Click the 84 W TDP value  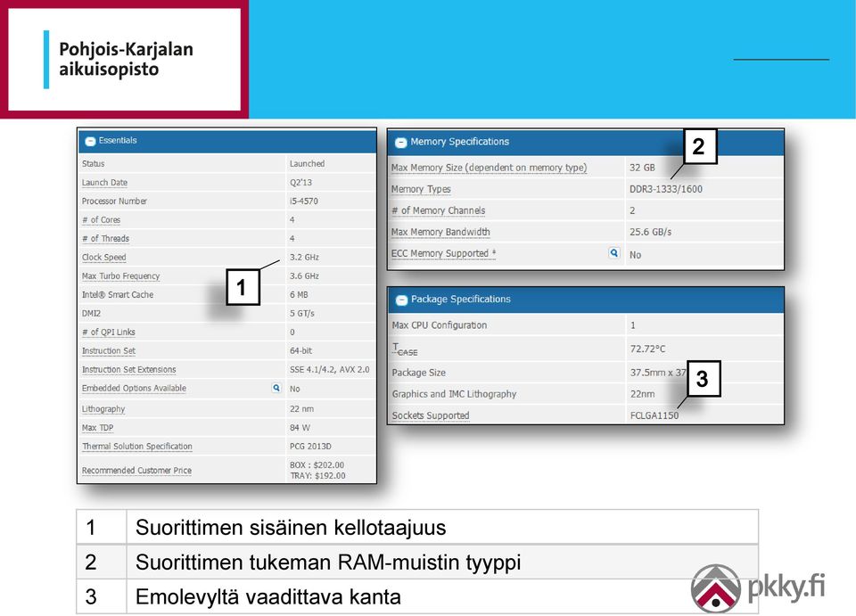pyautogui.click(x=300, y=428)
